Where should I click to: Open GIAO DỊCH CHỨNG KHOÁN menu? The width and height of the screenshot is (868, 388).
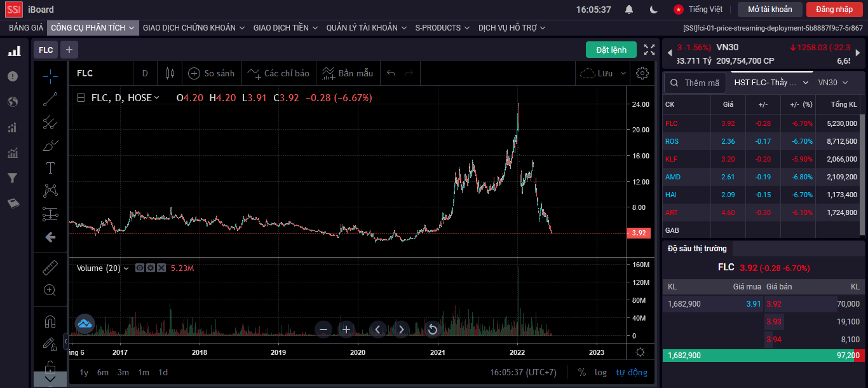click(194, 28)
